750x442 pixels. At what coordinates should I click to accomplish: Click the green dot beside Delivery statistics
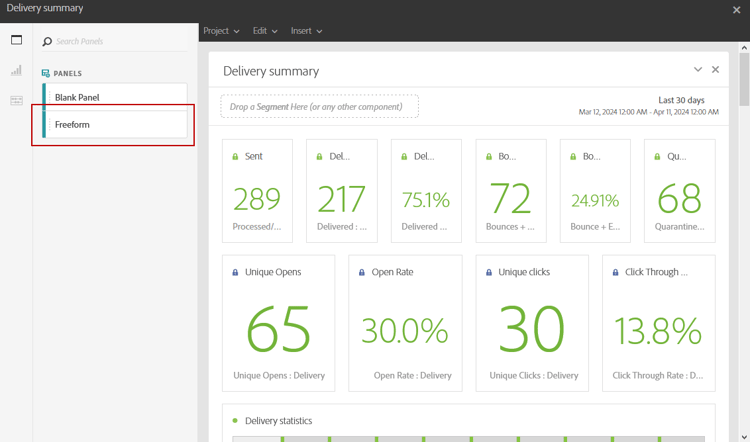235,421
